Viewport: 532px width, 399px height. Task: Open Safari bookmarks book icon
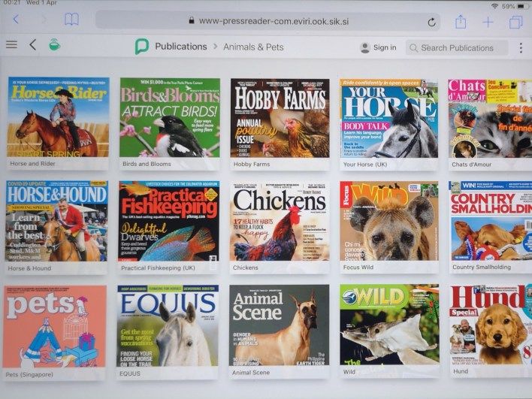71,20
